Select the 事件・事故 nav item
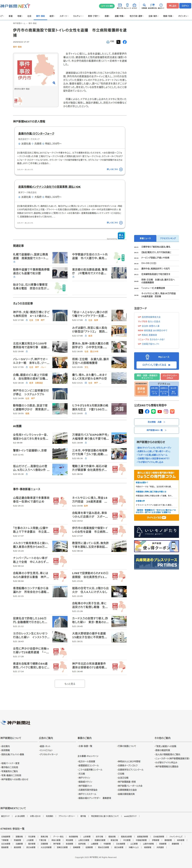Viewport: 192px width, 868px height. (x=41, y=16)
